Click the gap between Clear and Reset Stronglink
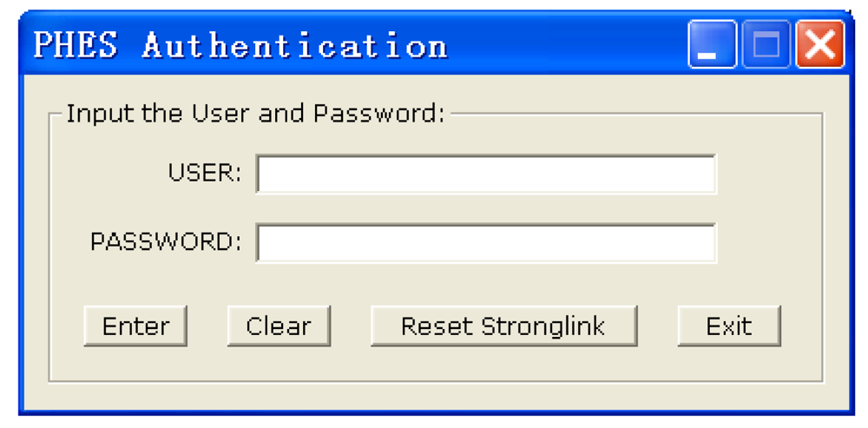The width and height of the screenshot is (868, 428). tap(351, 326)
